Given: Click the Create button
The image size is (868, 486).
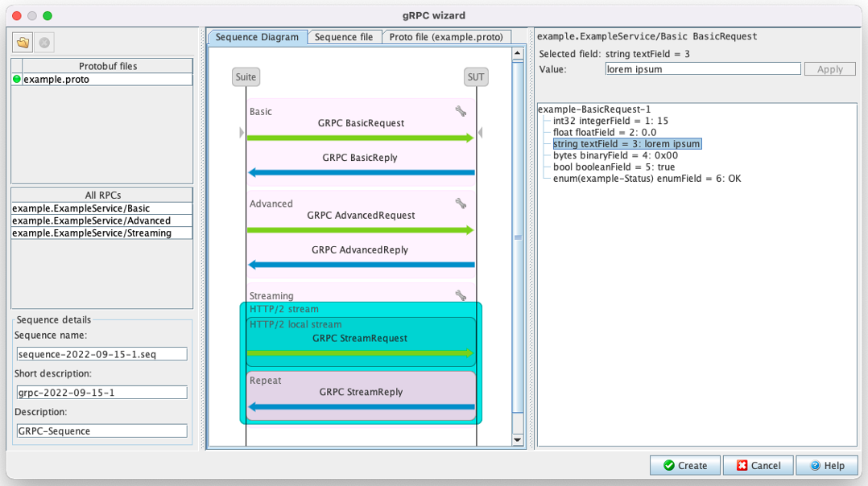Looking at the screenshot, I should (684, 465).
